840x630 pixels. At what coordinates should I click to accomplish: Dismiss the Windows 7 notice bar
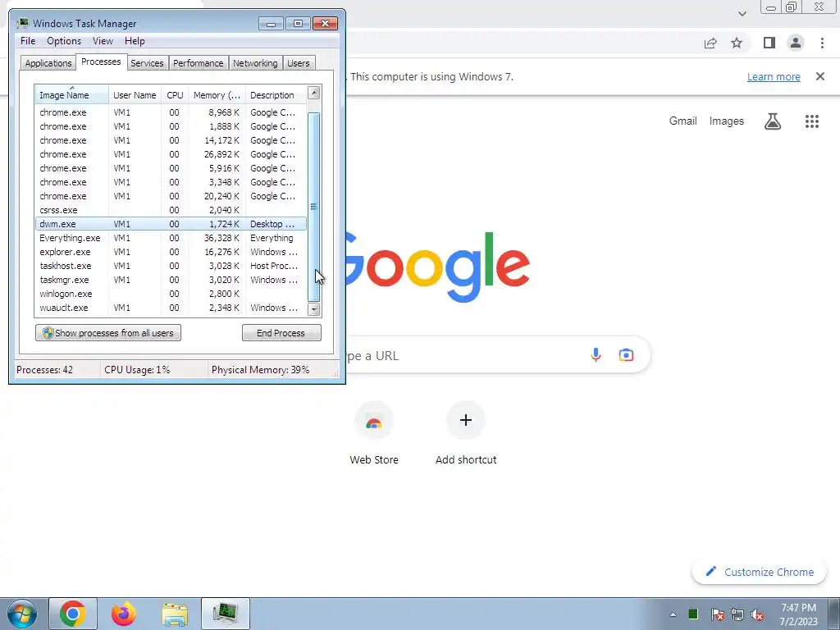click(x=820, y=76)
